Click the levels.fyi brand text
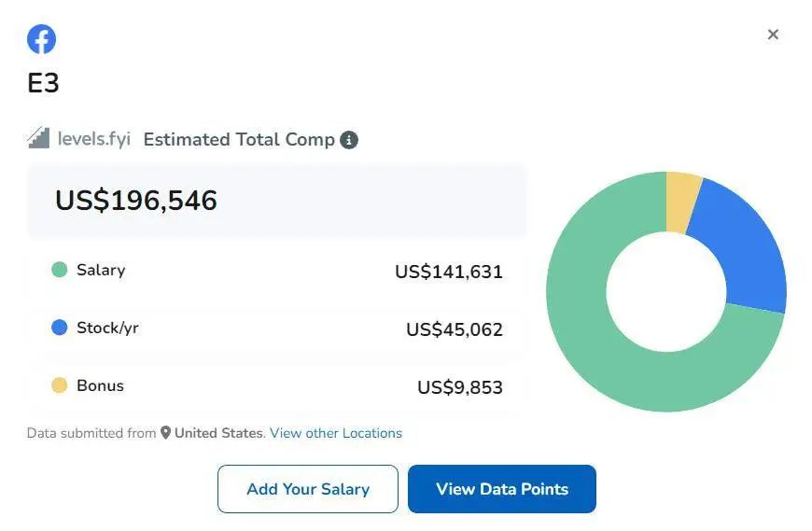Screen dimensions: 812x531 pyautogui.click(x=93, y=139)
